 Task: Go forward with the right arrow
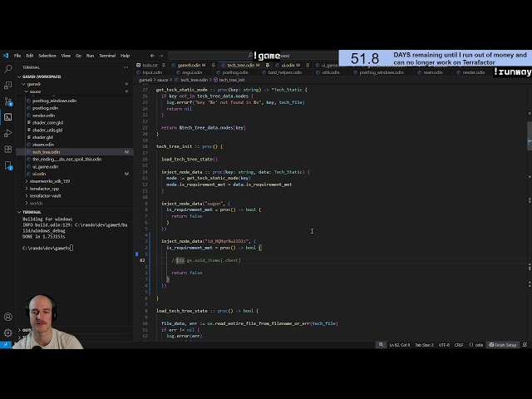(161, 56)
